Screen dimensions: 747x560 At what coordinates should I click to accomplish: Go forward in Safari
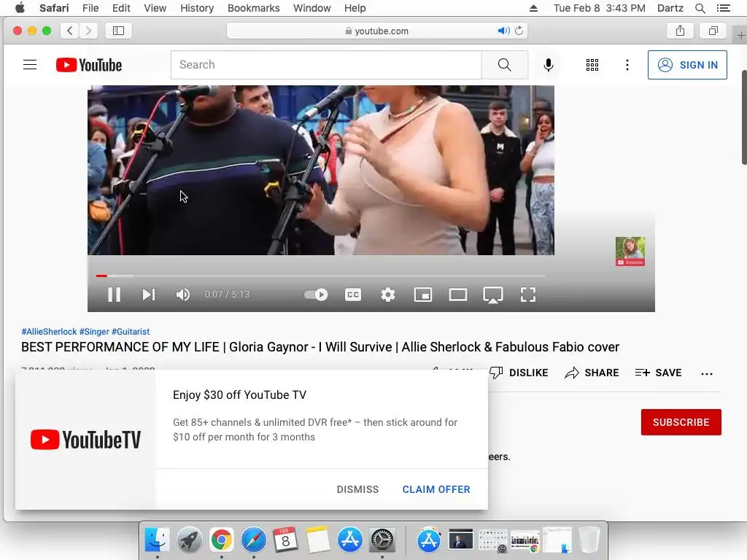pos(88,31)
